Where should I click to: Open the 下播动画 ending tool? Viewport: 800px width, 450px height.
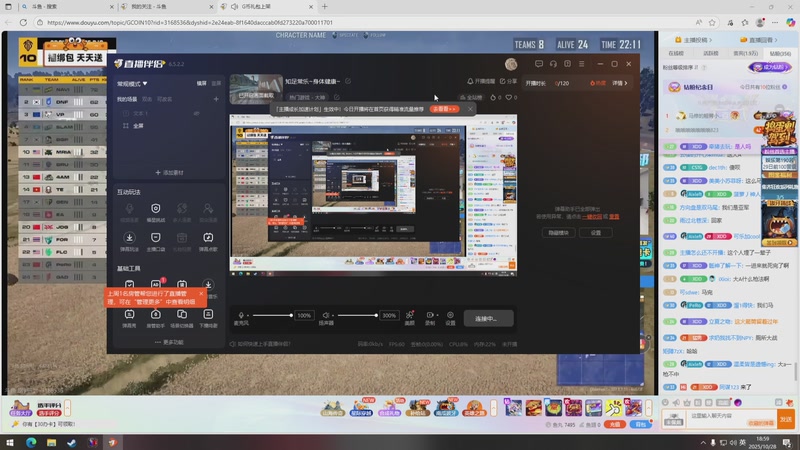(208, 318)
